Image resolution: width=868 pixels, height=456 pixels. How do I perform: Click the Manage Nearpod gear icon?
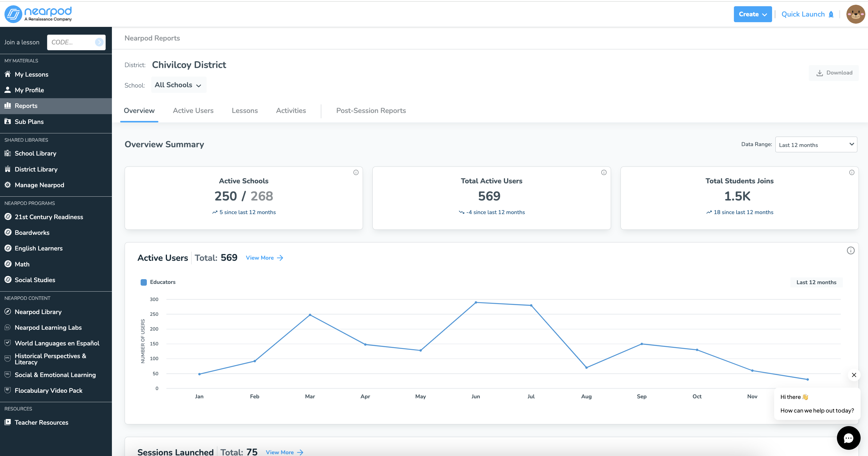click(7, 185)
